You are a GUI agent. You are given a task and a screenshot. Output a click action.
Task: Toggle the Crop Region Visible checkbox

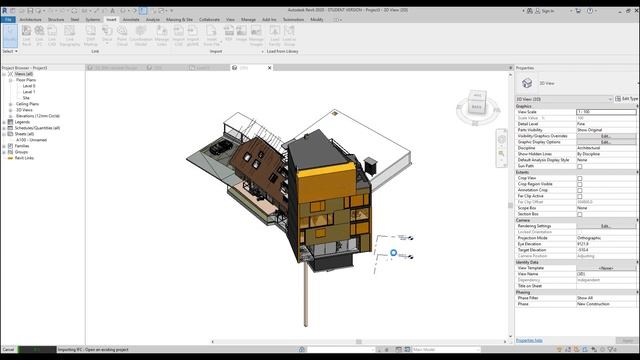580,184
